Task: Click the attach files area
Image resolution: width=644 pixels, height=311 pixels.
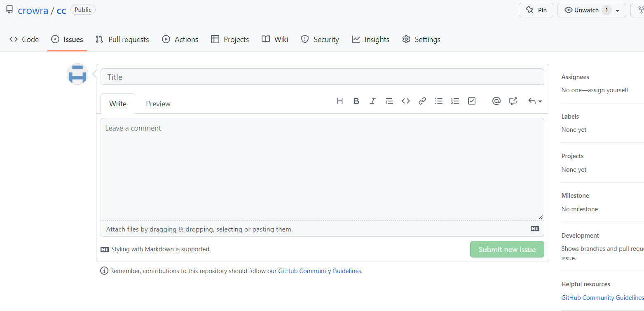Action: pyautogui.click(x=322, y=229)
